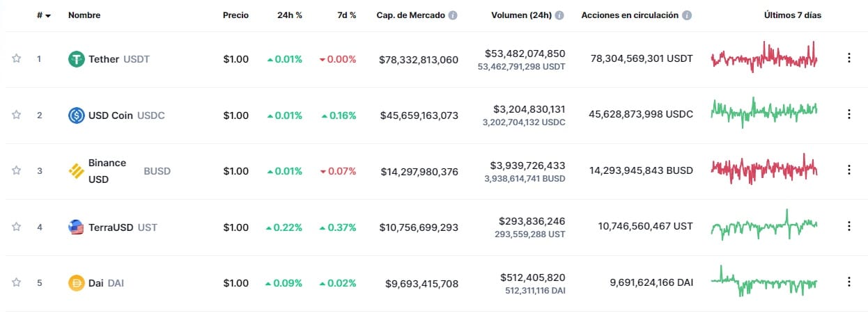Show info for Acciones en circulación column
868x313 pixels.
coord(688,15)
